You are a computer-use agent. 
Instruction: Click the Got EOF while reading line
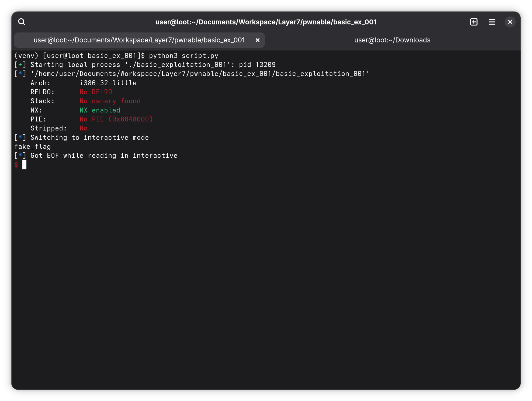104,156
